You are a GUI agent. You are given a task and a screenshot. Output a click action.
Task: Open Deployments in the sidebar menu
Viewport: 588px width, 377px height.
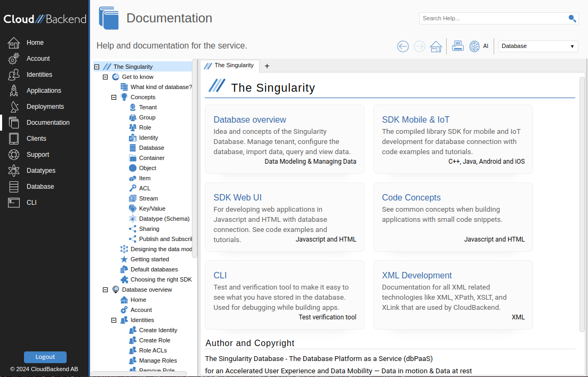click(x=45, y=107)
